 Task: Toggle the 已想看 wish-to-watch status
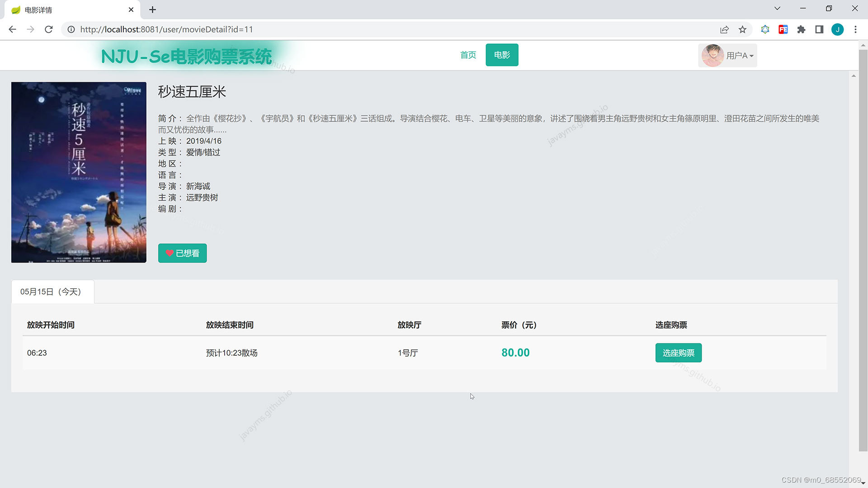click(182, 253)
